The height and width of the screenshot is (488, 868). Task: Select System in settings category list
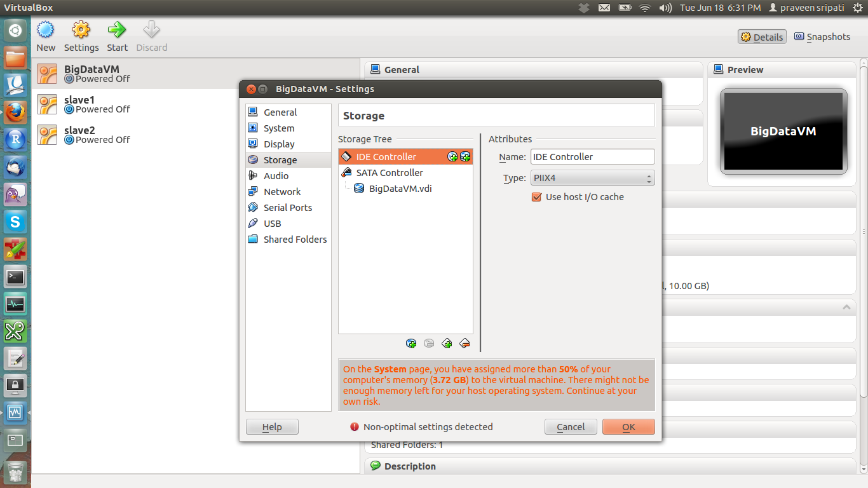(288, 128)
